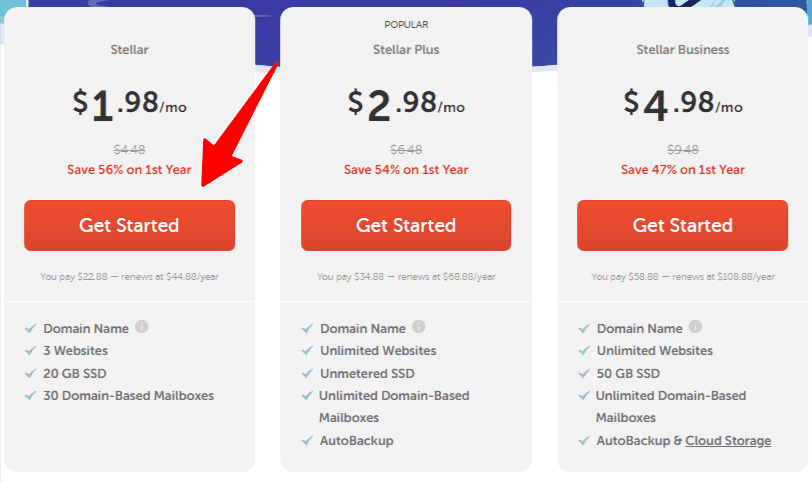Click the checkmark next to 50 GB SSD
This screenshot has width=812, height=482.
point(584,373)
